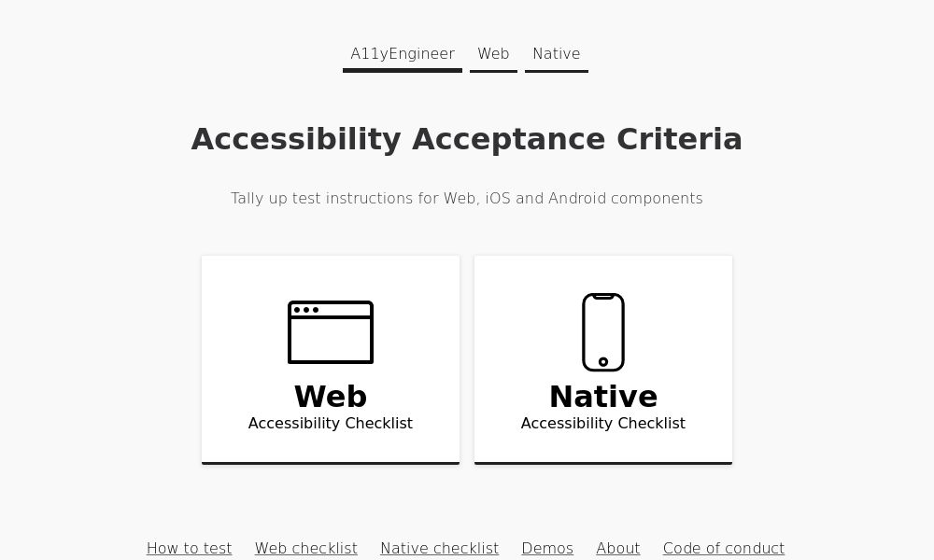Click the phone icon's home button circle
934x560 pixels.
tap(603, 362)
